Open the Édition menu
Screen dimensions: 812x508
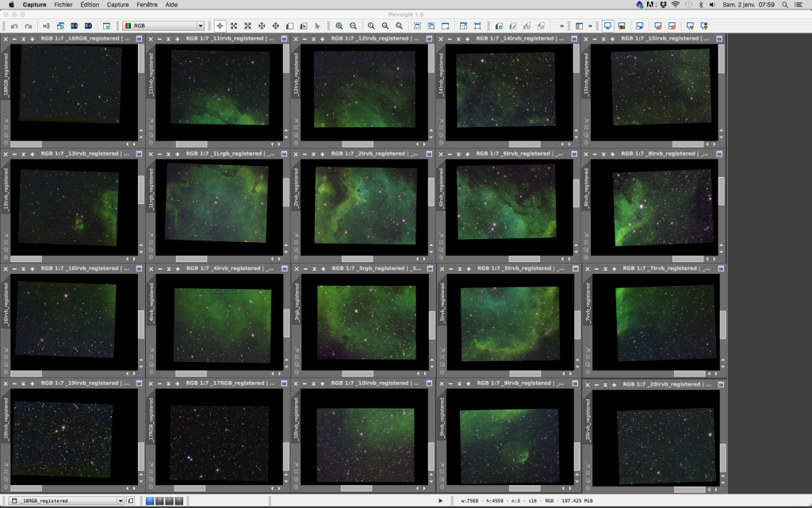(90, 5)
